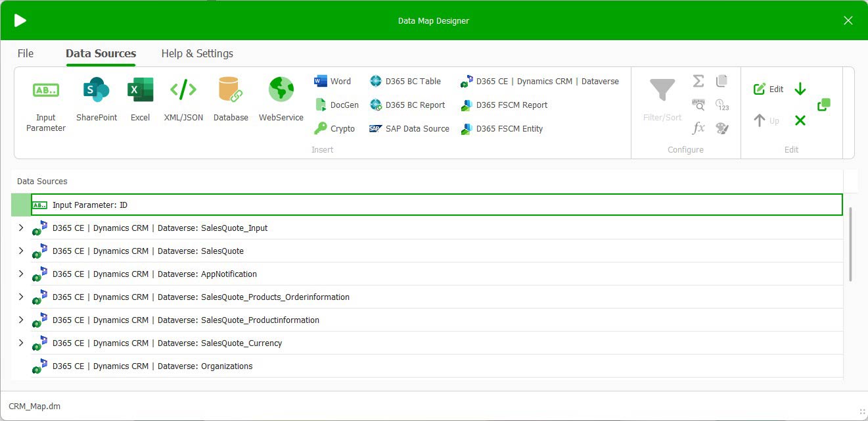Move selected item down with green arrow

point(800,89)
